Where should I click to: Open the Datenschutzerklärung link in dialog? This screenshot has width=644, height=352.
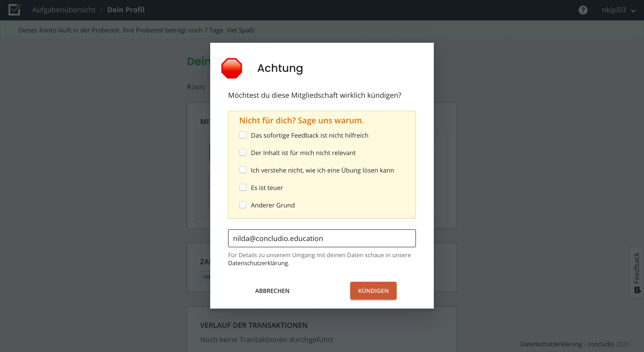tap(258, 263)
